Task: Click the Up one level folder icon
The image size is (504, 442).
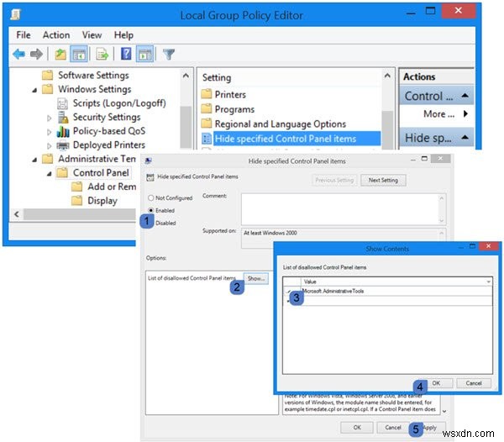Action: (60, 54)
